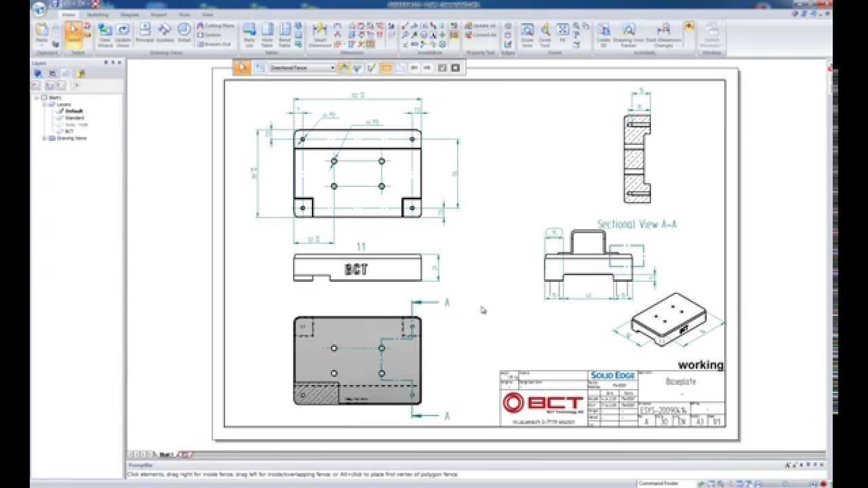Open the Drawing View Tracker

pyautogui.click(x=629, y=34)
